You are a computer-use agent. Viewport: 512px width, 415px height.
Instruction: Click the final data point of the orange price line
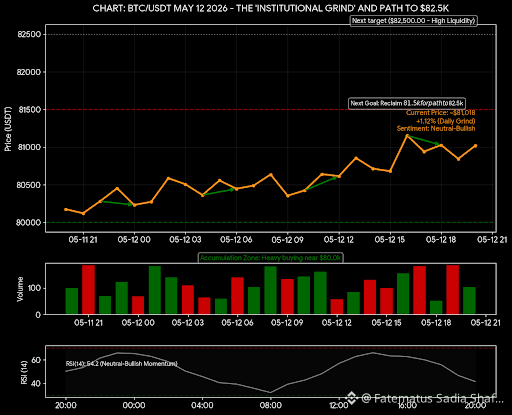476,146
